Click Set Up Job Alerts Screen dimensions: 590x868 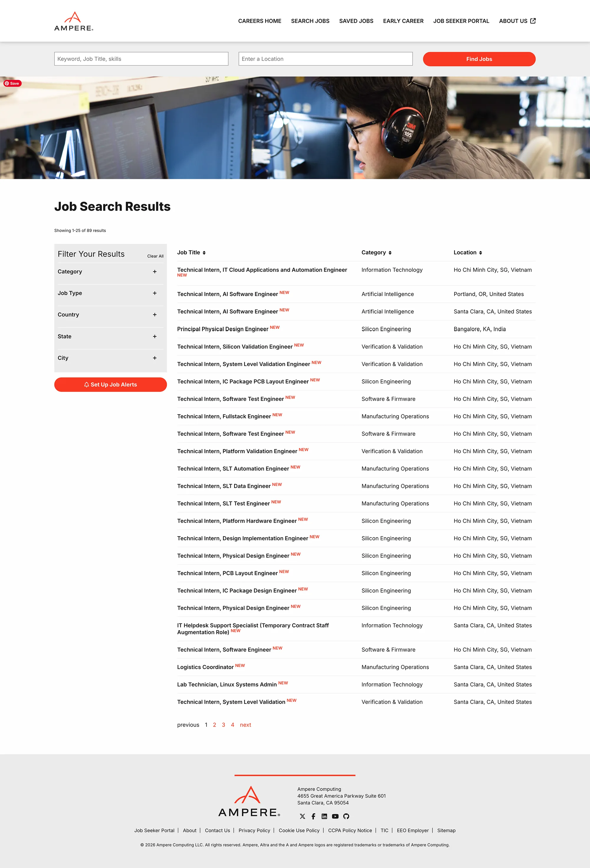pyautogui.click(x=111, y=384)
